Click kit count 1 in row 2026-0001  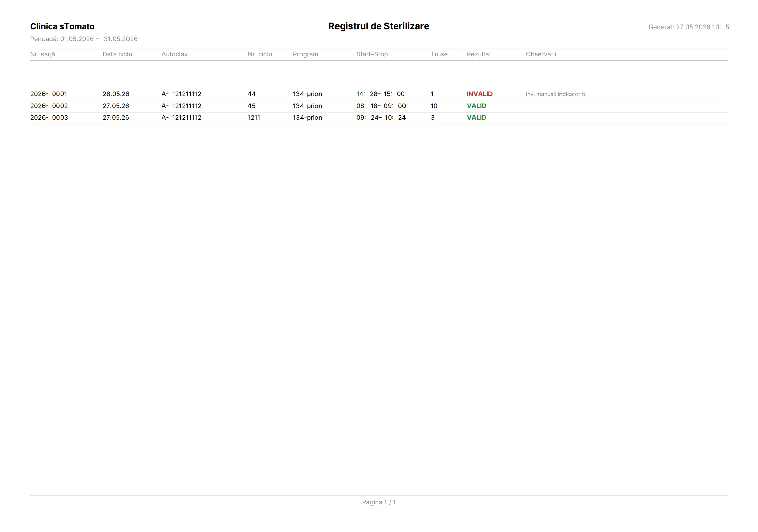432,94
